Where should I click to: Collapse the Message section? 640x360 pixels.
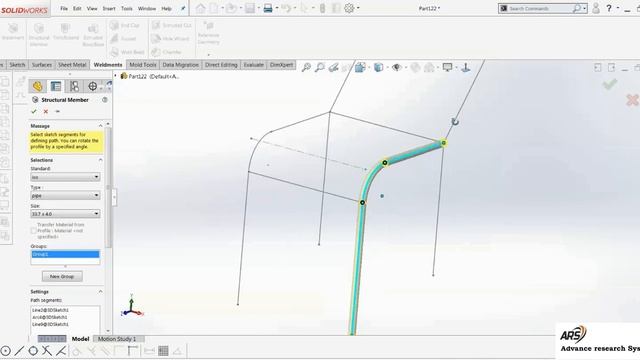click(x=100, y=126)
